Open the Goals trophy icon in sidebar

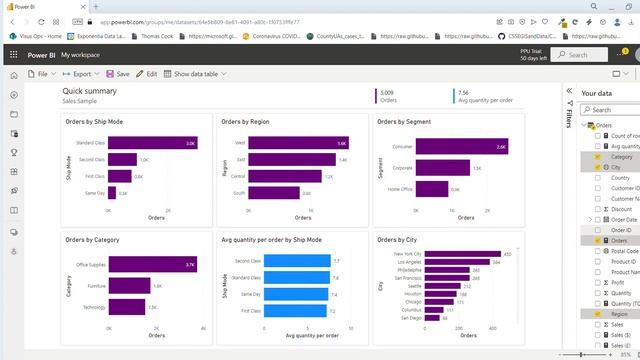click(14, 152)
